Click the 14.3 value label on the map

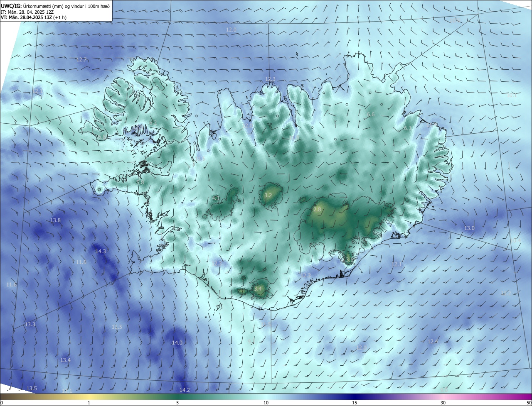pos(101,252)
